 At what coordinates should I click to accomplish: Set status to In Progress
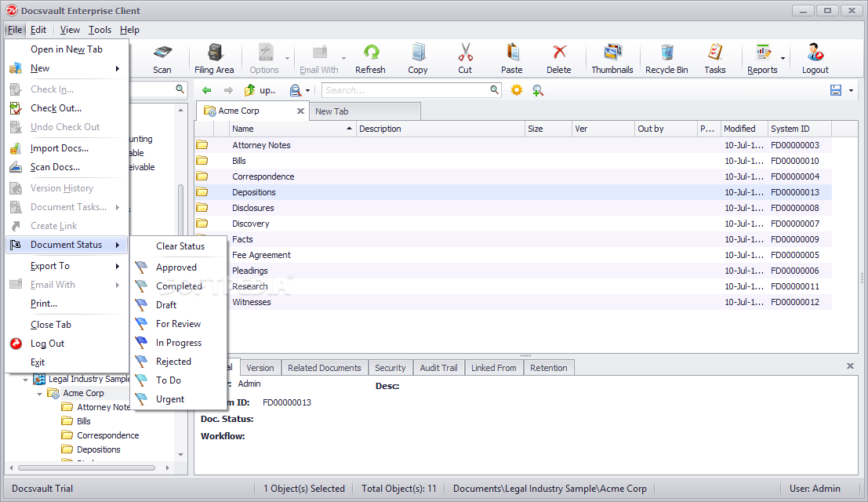[x=180, y=343]
